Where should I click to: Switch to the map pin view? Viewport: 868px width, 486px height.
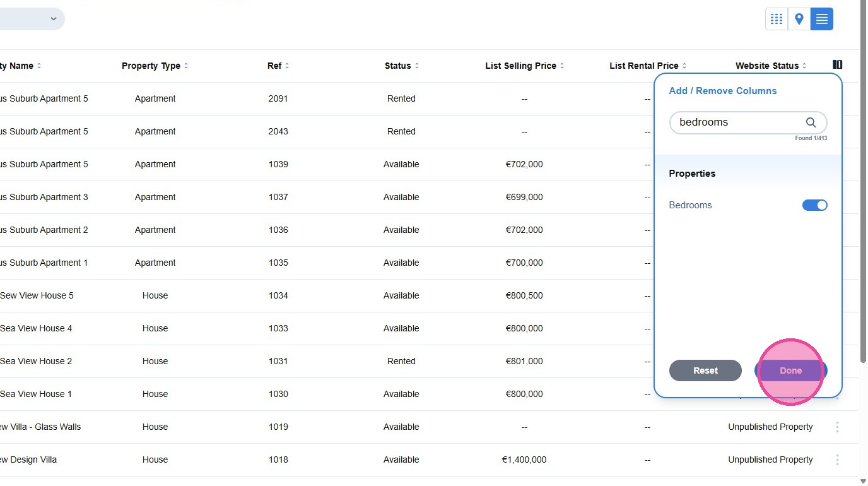click(x=799, y=19)
